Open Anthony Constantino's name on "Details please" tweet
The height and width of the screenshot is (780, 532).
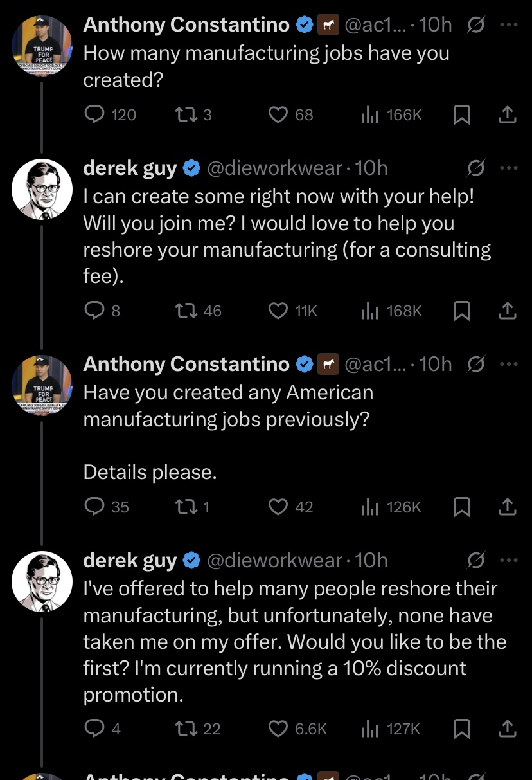click(x=186, y=364)
